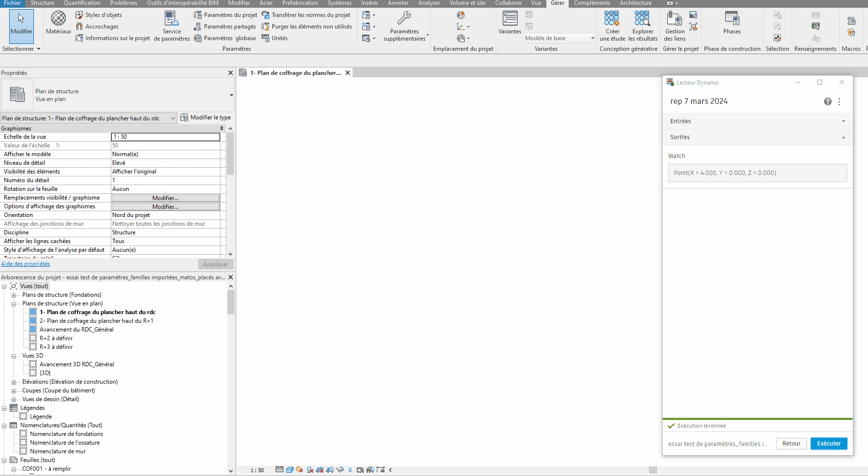This screenshot has height=476, width=868.
Task: Switch to the Compléments ribbon tab
Action: [x=592, y=3]
